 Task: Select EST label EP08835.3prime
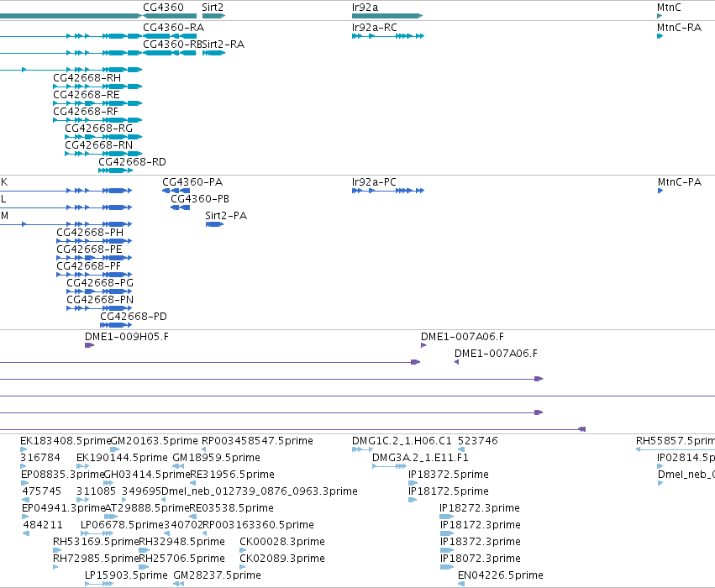(x=63, y=475)
